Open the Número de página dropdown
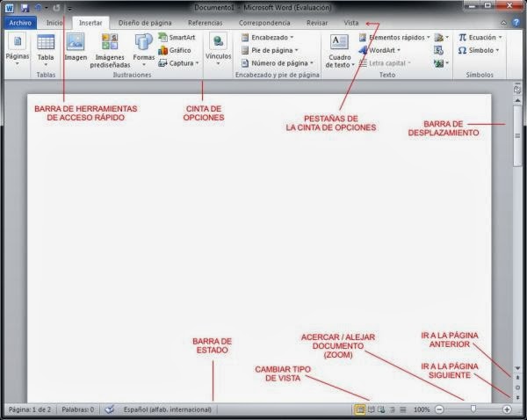The height and width of the screenshot is (420, 527). (278, 63)
